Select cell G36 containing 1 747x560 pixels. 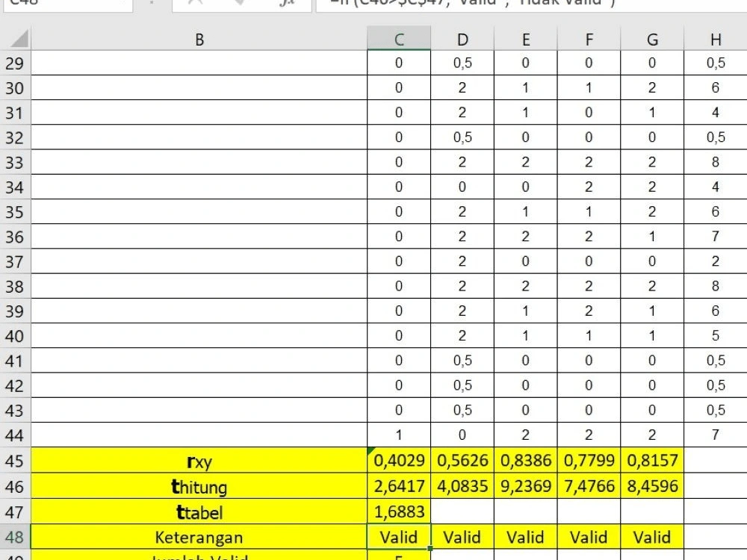tap(652, 236)
